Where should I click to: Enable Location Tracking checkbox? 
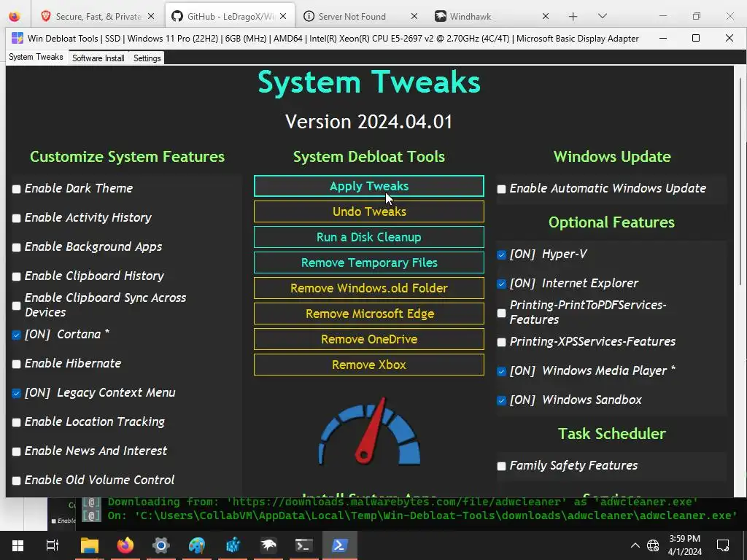coord(17,422)
